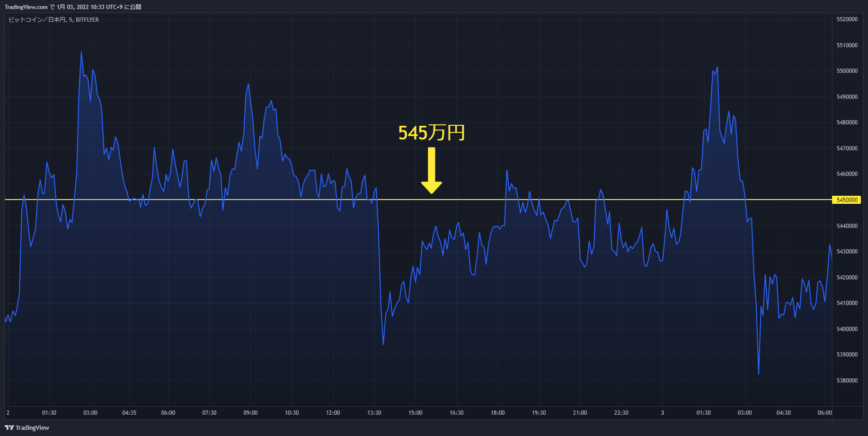
Task: Click the 10:30 time axis label
Action: tap(292, 413)
